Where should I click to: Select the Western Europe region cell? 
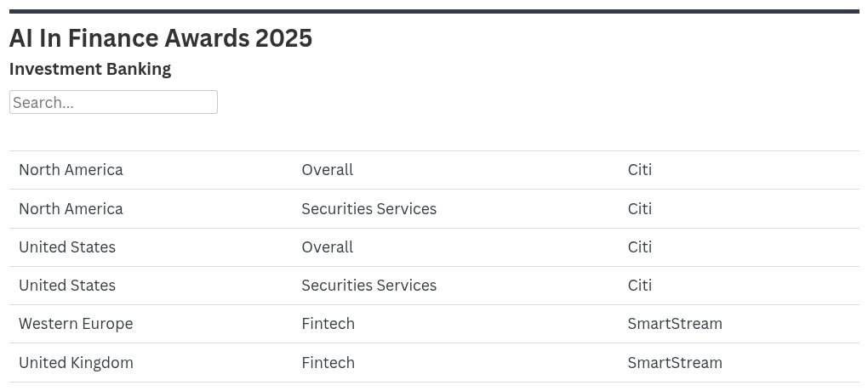[76, 324]
